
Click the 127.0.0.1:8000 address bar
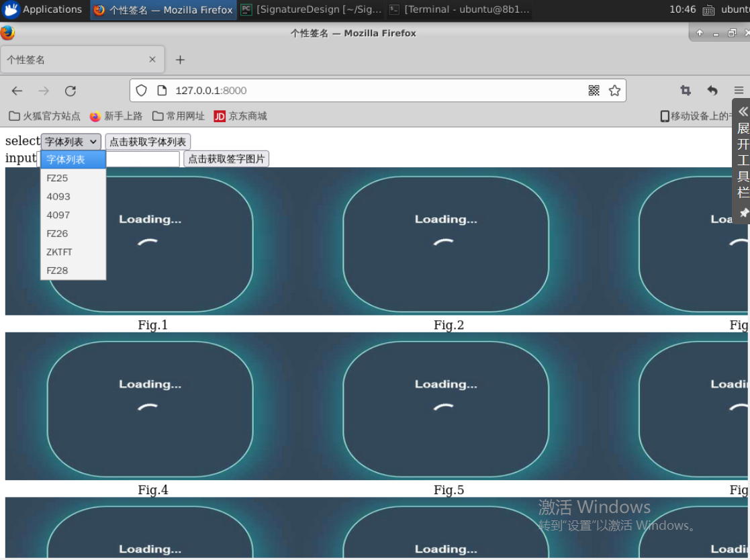pos(369,91)
